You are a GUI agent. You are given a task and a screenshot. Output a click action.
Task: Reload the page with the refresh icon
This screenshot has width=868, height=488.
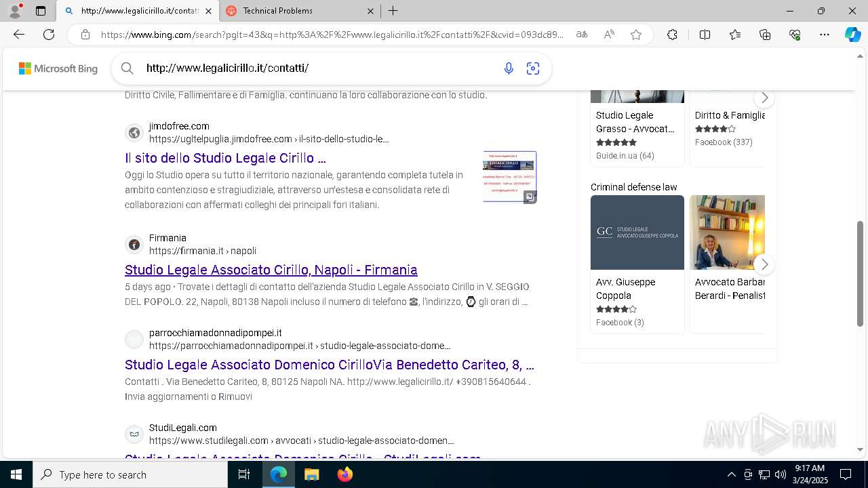(49, 35)
